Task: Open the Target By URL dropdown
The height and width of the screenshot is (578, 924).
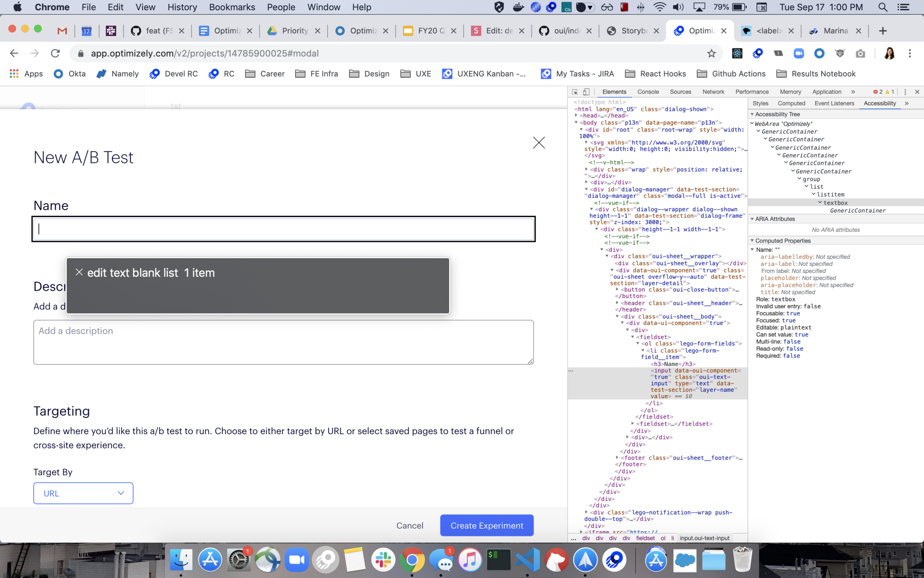Action: [x=83, y=493]
